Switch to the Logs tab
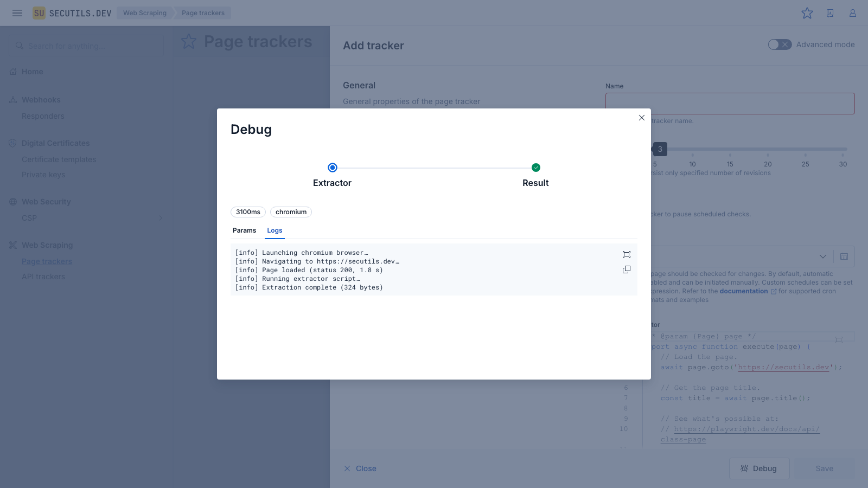Viewport: 868px width, 488px height. point(275,230)
